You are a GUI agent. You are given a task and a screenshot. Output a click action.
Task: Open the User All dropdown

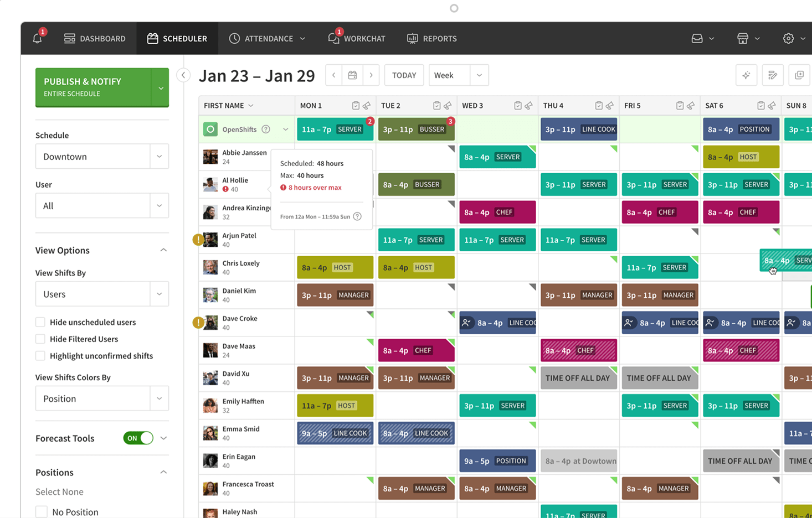(x=102, y=206)
